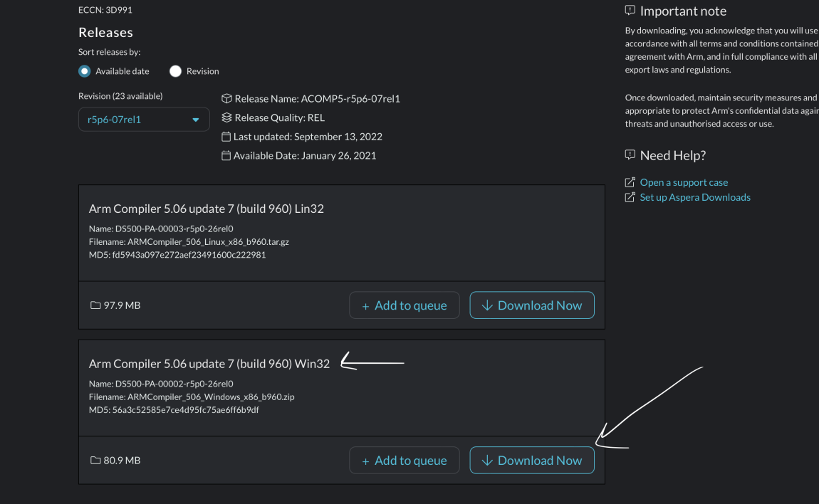Click the Available Date calendar icon
819x504 pixels.
tap(226, 155)
